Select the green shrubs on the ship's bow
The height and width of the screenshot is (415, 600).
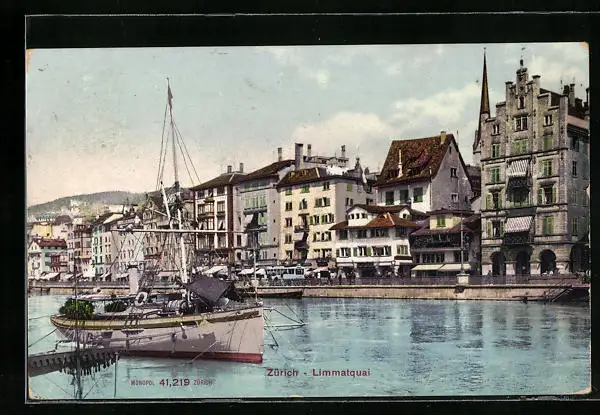pyautogui.click(x=77, y=309)
